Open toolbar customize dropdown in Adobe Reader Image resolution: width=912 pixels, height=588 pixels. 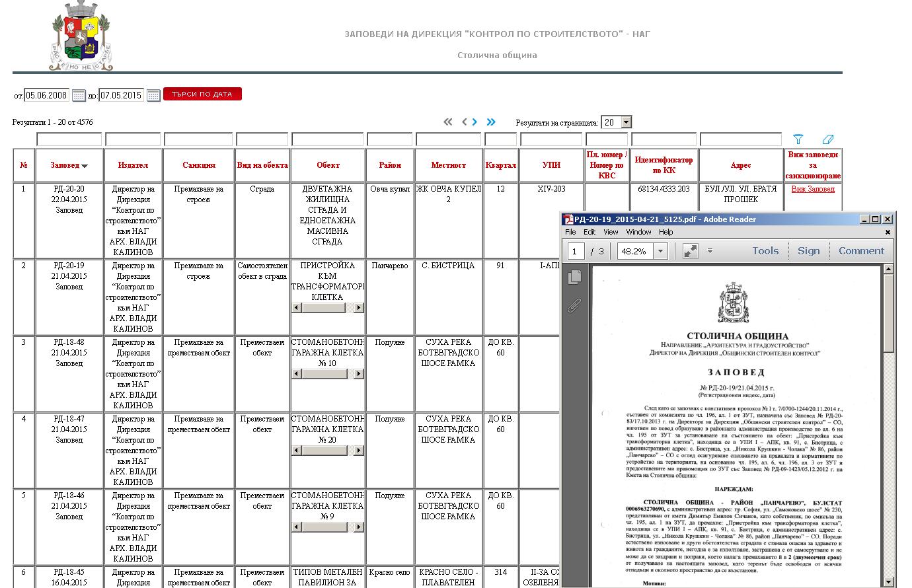[710, 251]
